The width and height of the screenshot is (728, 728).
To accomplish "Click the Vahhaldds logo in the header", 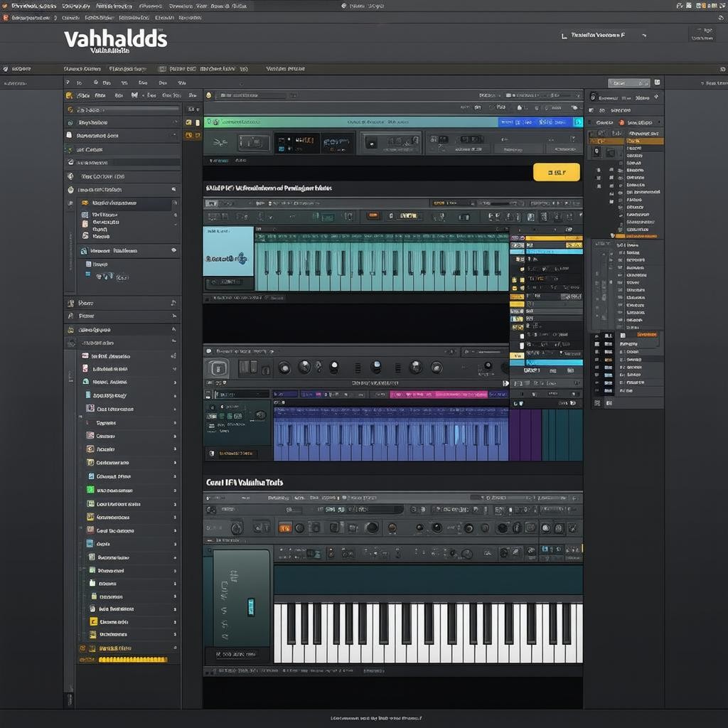I will [115, 40].
